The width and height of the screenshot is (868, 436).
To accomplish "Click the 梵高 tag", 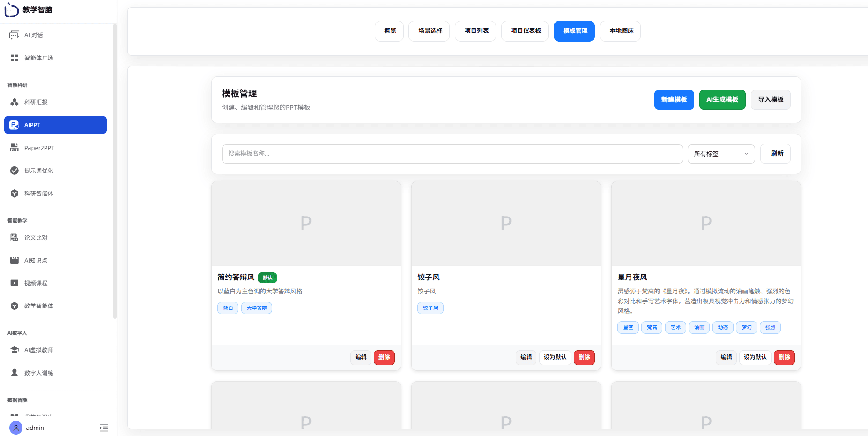I will pyautogui.click(x=652, y=328).
